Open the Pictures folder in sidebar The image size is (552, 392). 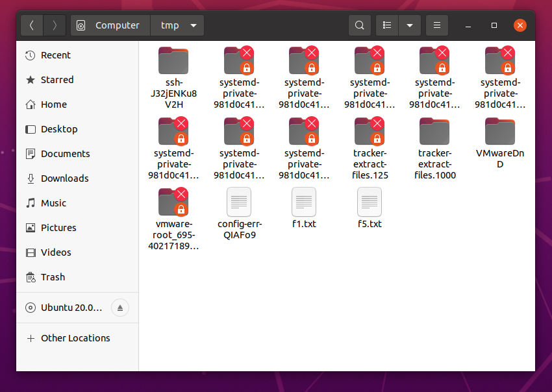[x=58, y=228]
